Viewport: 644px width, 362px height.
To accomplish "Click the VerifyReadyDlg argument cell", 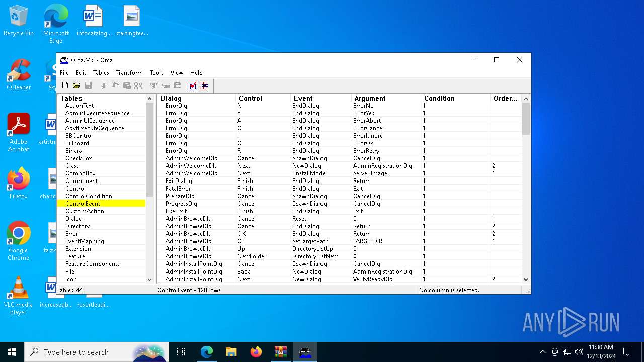I will [x=373, y=279].
